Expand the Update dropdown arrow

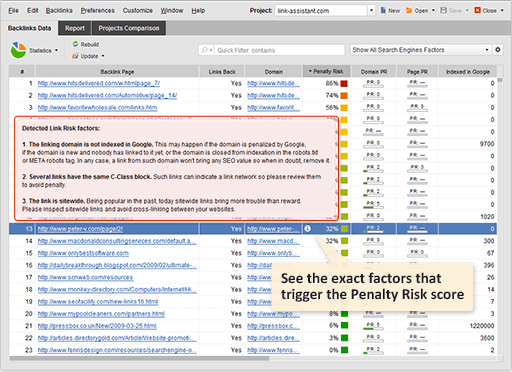[103, 56]
